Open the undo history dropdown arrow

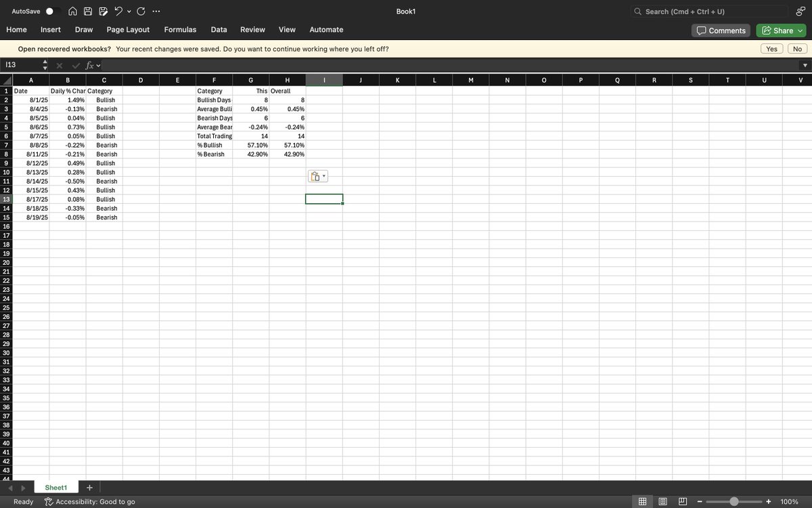pyautogui.click(x=129, y=12)
